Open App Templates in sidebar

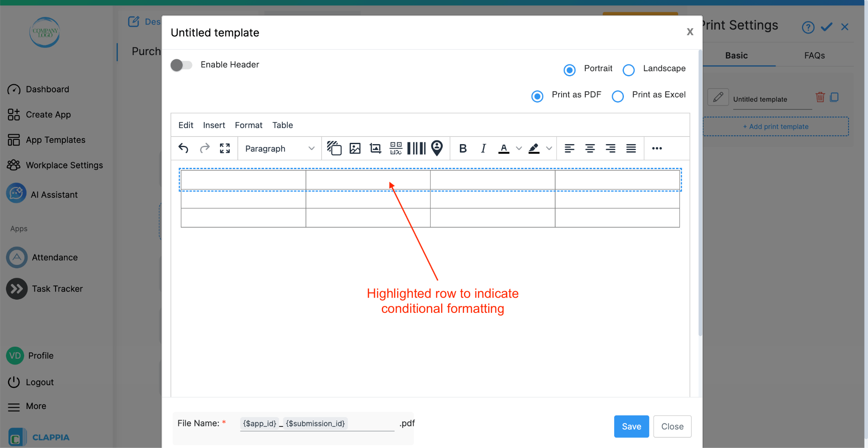point(46,140)
